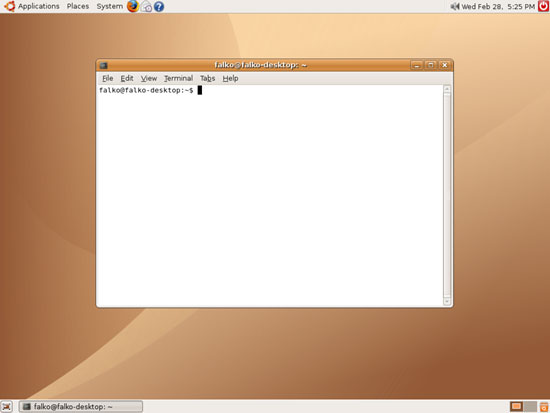
Task: Switch to first workspace
Action: click(x=516, y=407)
